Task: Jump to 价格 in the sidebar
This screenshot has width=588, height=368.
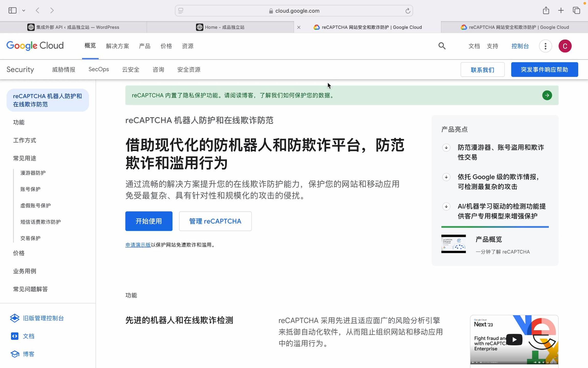Action: 19,253
